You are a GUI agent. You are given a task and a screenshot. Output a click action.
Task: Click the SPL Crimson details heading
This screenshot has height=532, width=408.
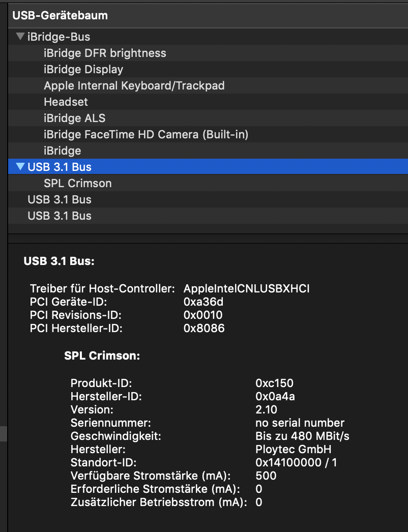click(102, 356)
